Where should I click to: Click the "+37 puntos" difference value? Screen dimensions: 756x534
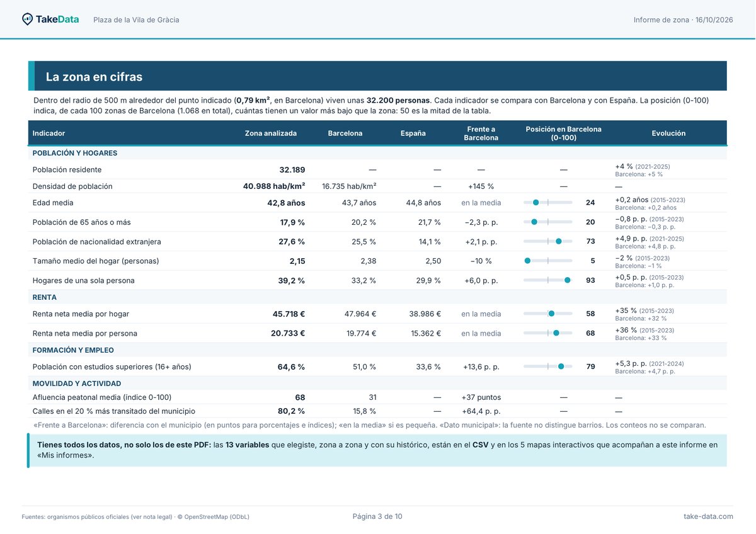(481, 397)
